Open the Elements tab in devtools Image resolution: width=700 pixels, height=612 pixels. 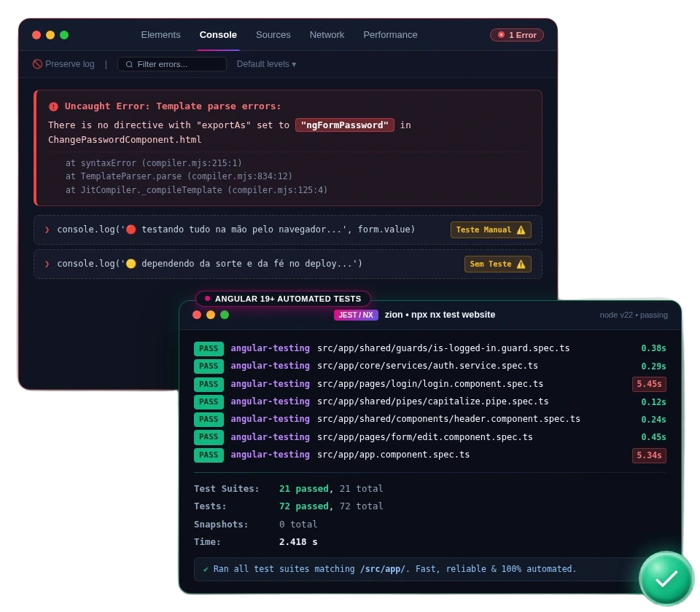tap(160, 35)
